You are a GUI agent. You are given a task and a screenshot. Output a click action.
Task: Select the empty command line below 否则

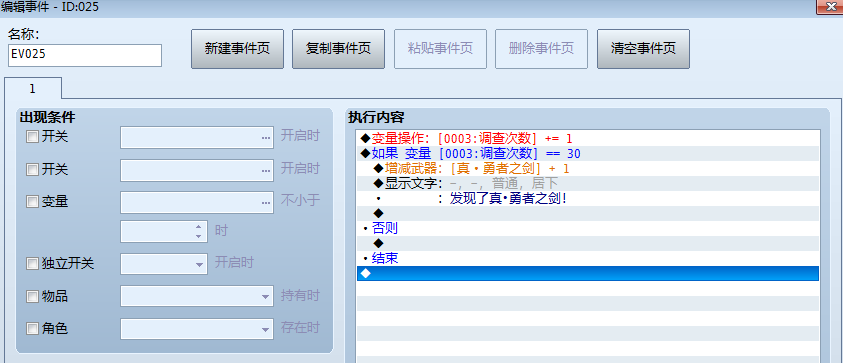(x=588, y=244)
